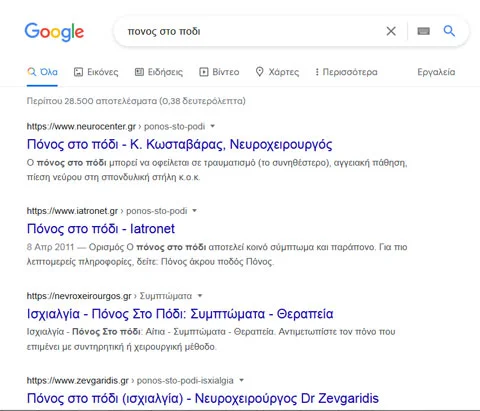480x411 pixels.
Task: Expand the Περισσότερα menu
Action: point(346,72)
